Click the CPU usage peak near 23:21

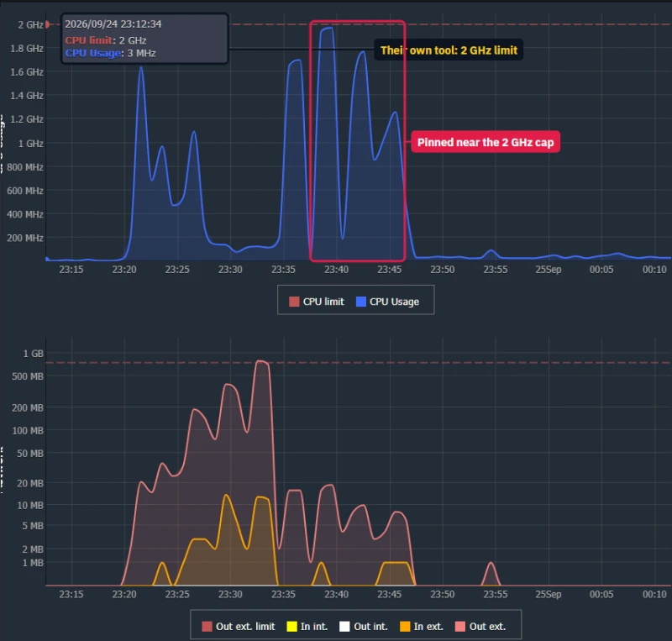pyautogui.click(x=141, y=67)
